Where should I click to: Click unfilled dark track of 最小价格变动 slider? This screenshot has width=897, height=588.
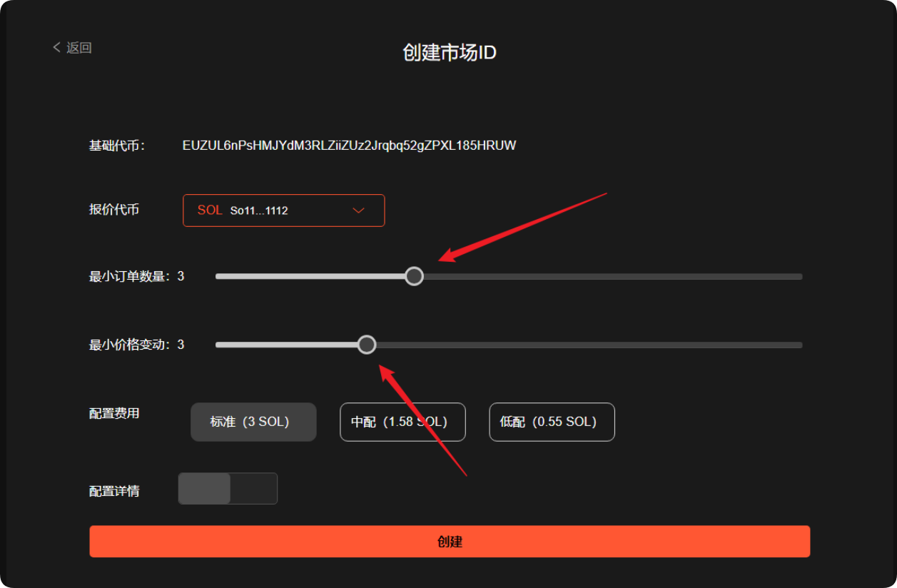point(589,345)
